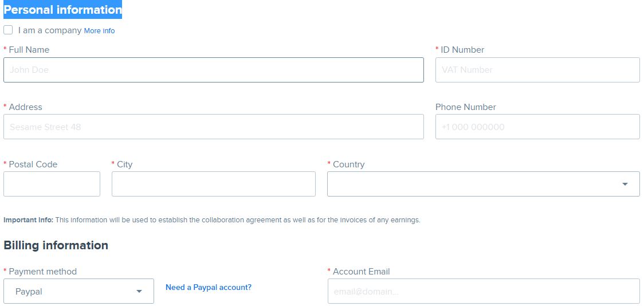Click the Address input box

tap(213, 127)
